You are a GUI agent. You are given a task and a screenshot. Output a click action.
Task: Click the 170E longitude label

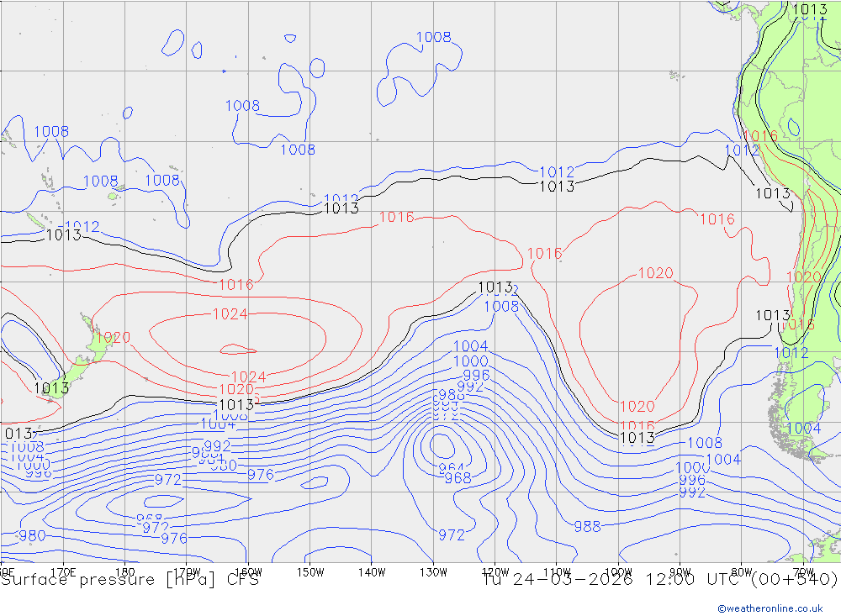point(63,572)
